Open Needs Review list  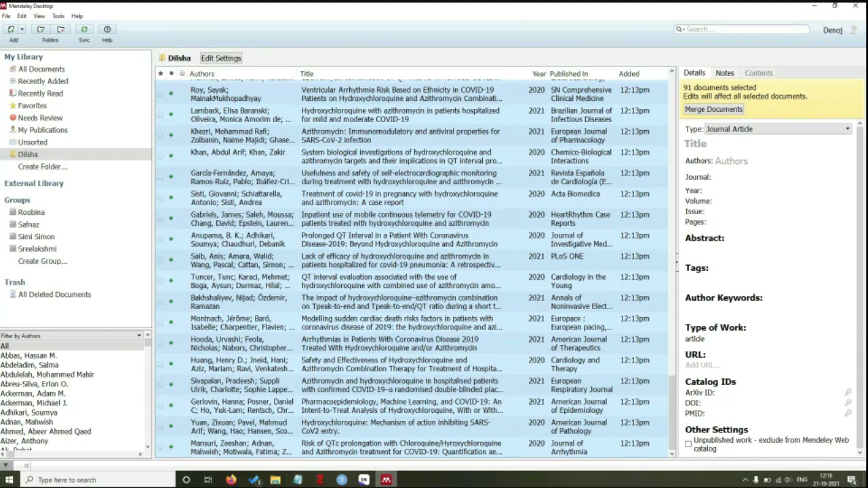[40, 118]
